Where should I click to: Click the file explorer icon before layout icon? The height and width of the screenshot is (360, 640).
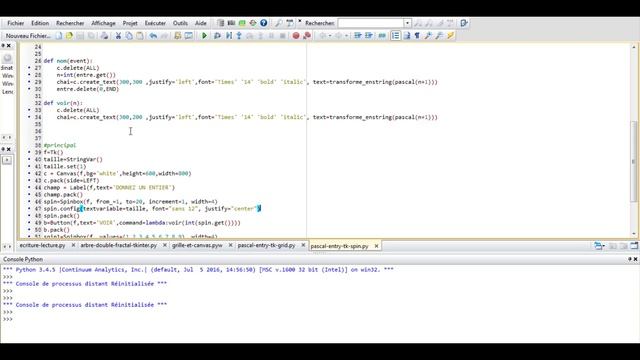(x=178, y=36)
